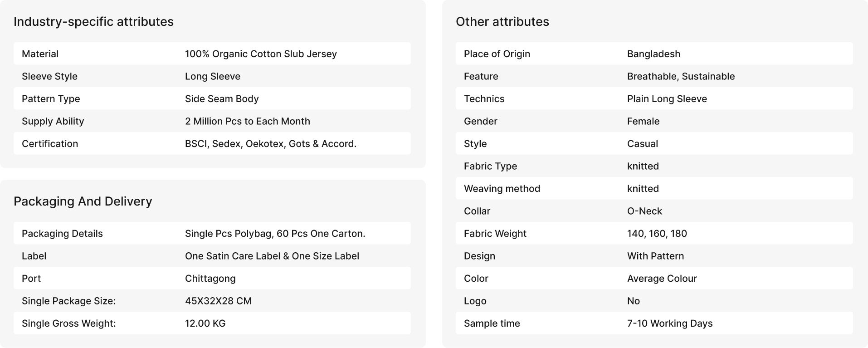Click the Supply Ability value text
The height and width of the screenshot is (348, 868).
tap(247, 121)
